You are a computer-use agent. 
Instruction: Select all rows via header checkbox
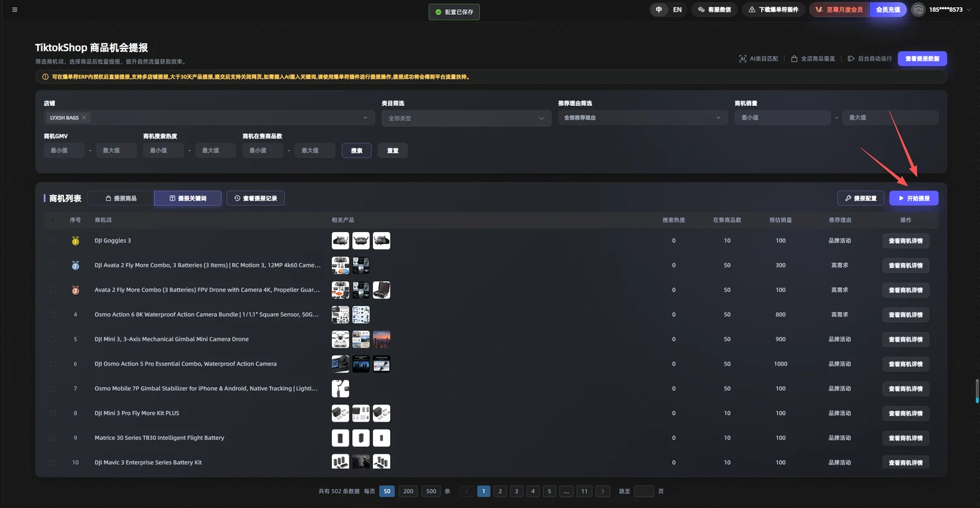(52, 220)
